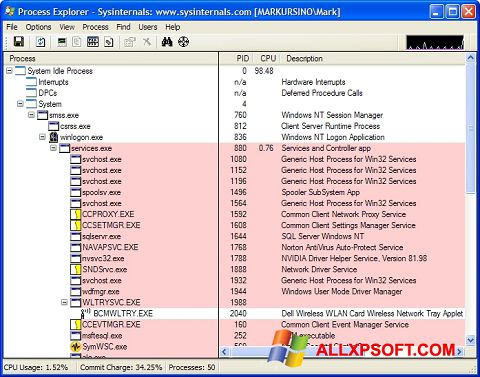Sort by the CPU column header
480x377 pixels.
[x=268, y=59]
